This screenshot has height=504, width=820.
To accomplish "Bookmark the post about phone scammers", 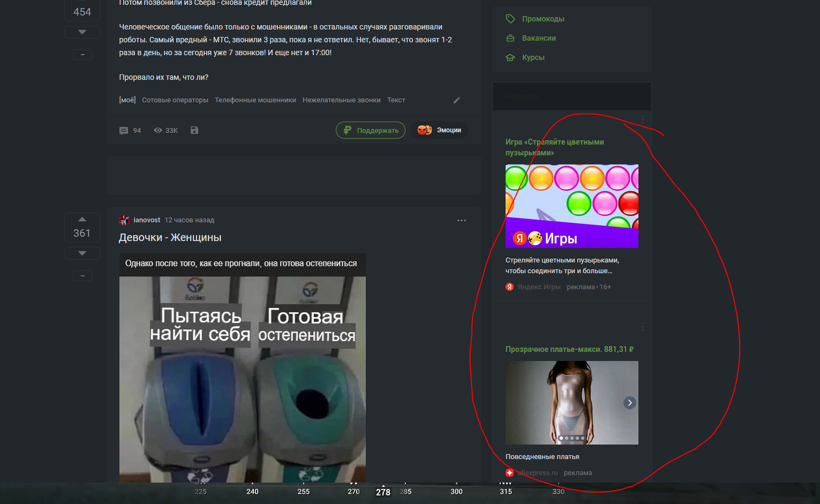I will click(194, 130).
